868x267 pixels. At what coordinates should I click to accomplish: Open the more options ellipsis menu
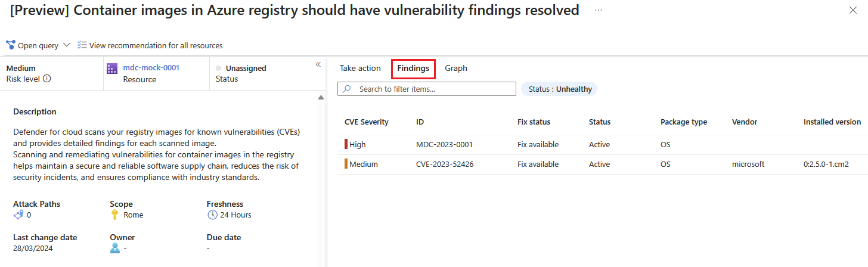pyautogui.click(x=598, y=11)
